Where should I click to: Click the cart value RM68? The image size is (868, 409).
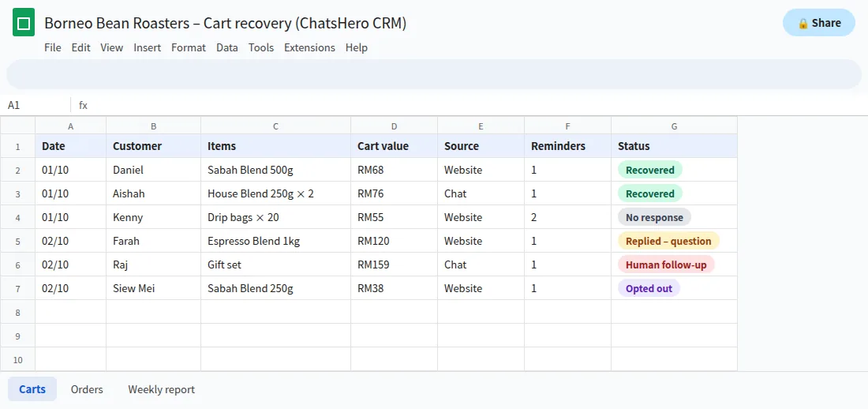[x=394, y=170]
